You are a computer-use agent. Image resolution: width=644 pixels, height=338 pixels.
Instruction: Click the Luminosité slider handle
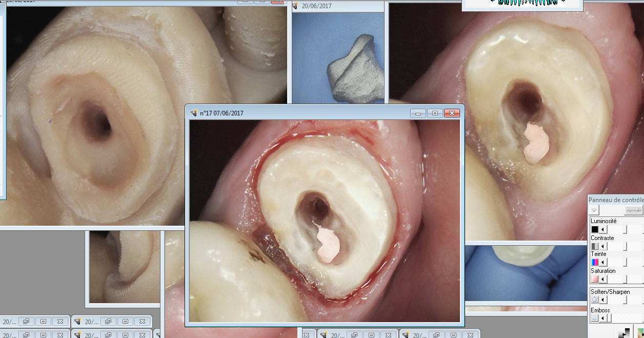625,229
